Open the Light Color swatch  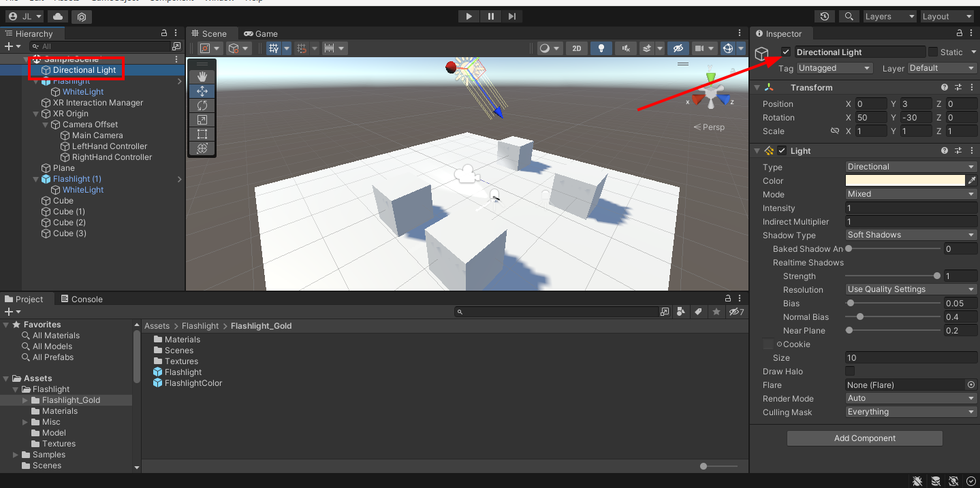tap(904, 180)
